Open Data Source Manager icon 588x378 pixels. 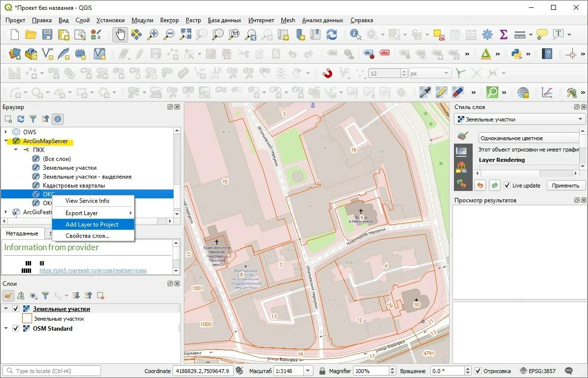tap(15, 54)
